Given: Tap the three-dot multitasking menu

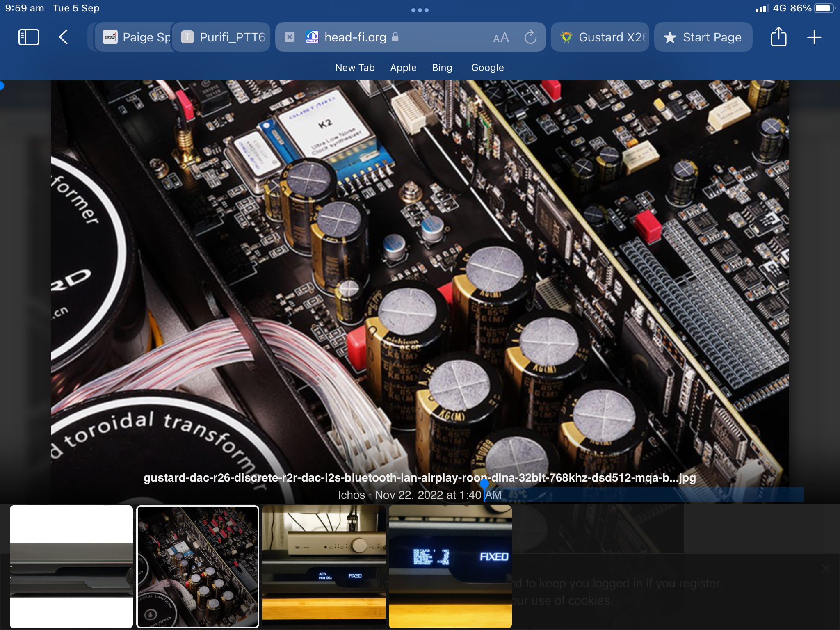Looking at the screenshot, I should click(420, 10).
